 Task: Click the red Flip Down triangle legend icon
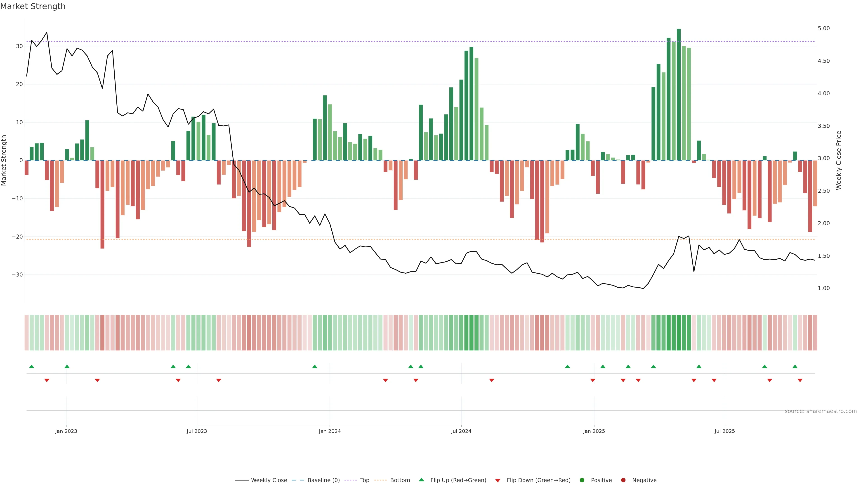[x=498, y=480]
